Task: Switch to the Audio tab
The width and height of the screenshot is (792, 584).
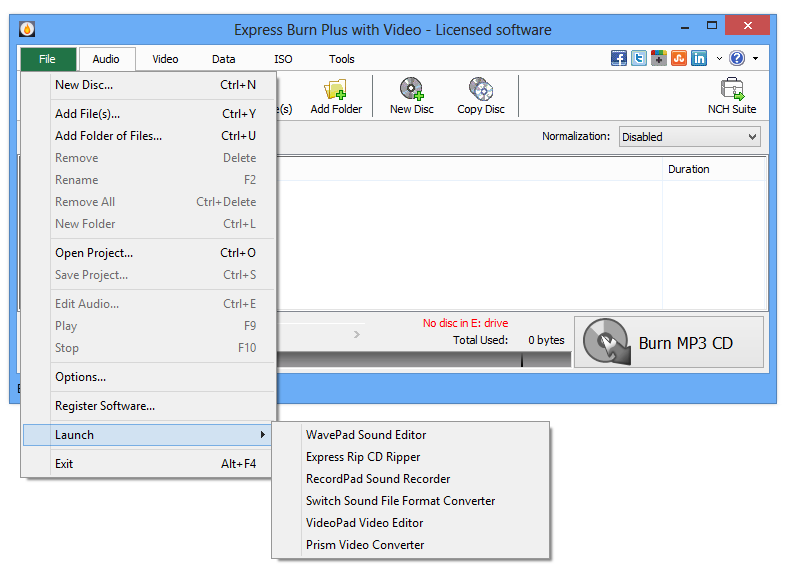Action: 106,59
